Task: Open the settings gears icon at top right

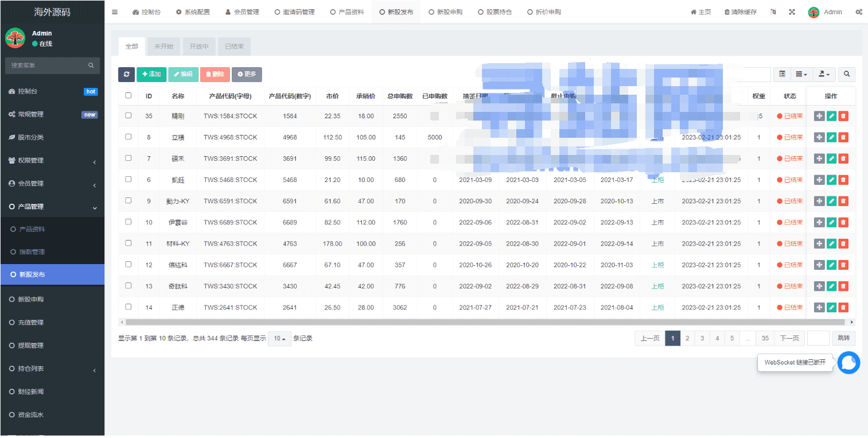Action: click(x=859, y=12)
